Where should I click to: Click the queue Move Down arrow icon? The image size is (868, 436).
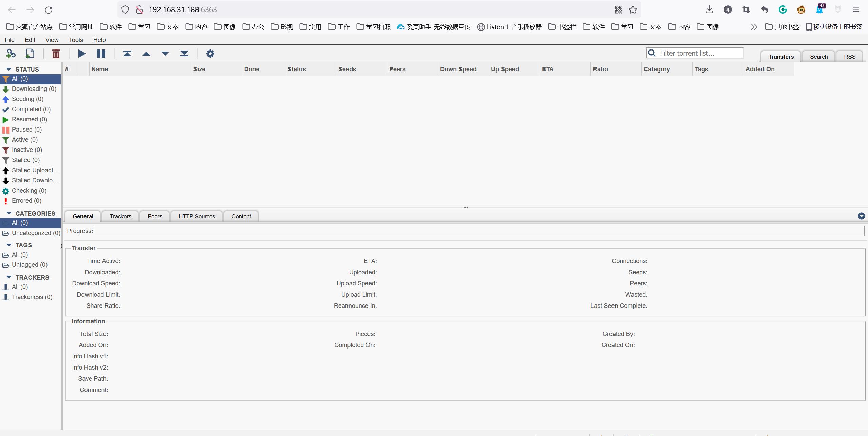[x=165, y=54]
